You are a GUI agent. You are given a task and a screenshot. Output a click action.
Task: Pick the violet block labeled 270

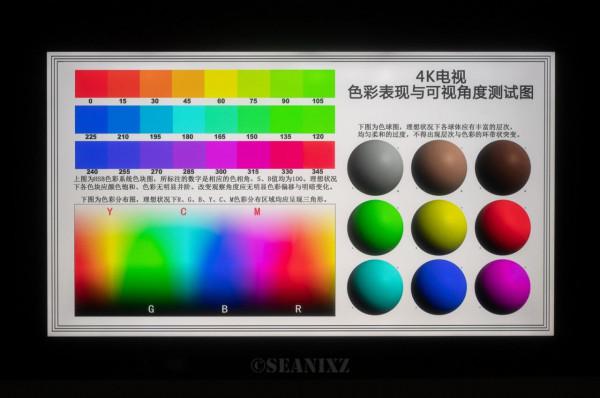156,155
